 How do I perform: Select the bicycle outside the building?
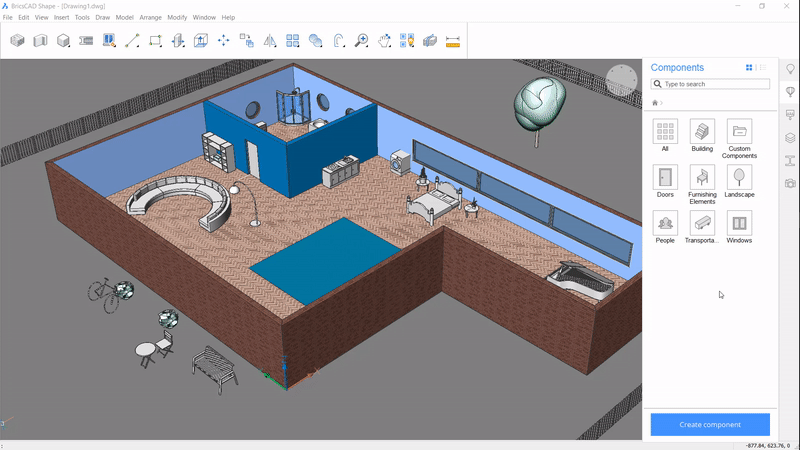point(105,295)
